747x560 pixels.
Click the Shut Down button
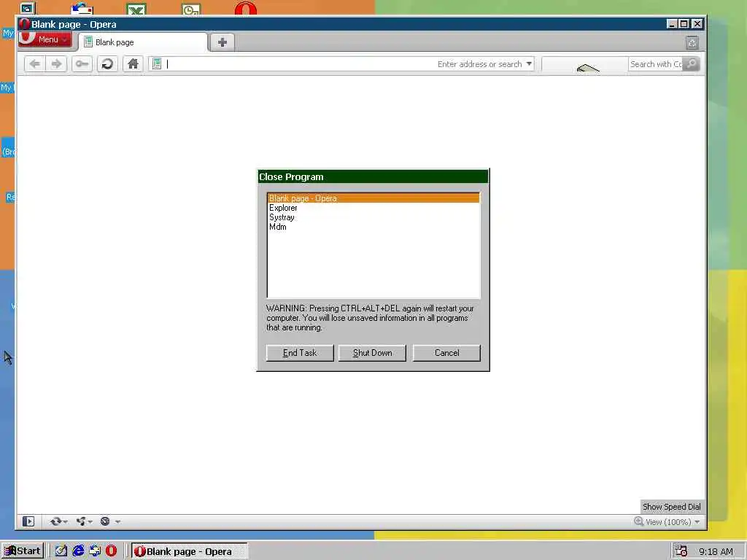tap(372, 353)
